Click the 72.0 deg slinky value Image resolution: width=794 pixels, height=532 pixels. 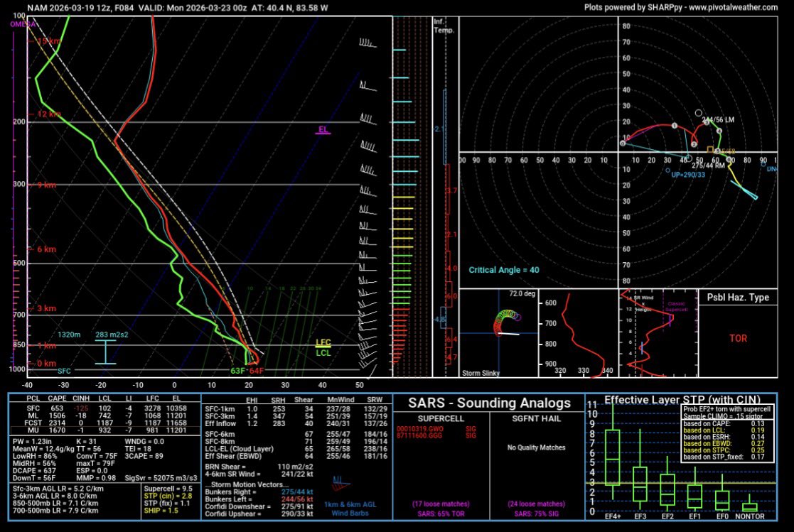click(x=522, y=294)
